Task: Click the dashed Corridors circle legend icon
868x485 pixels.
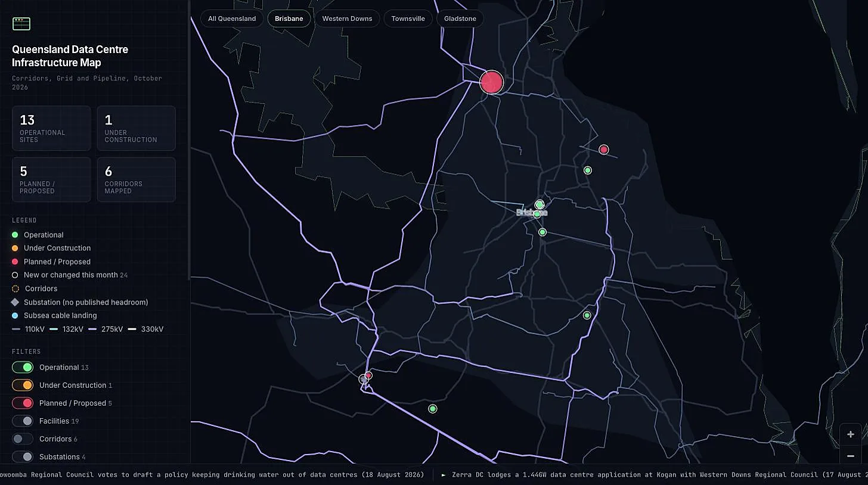Action: click(15, 288)
